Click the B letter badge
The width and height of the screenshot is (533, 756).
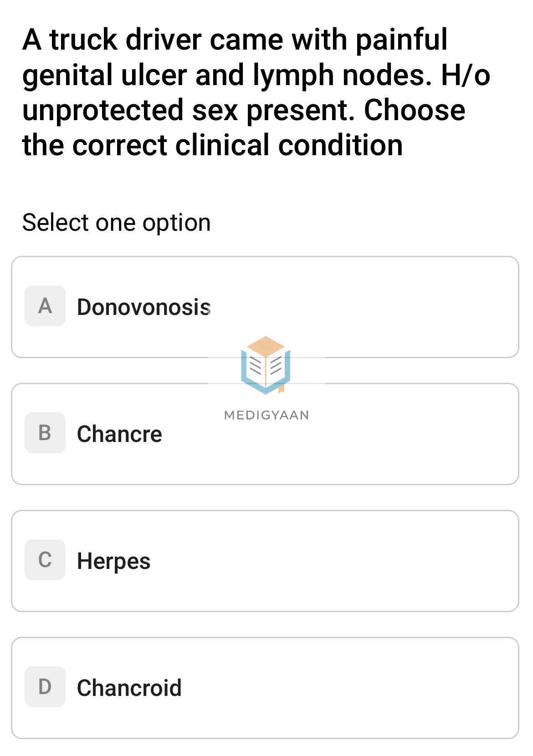(x=45, y=433)
